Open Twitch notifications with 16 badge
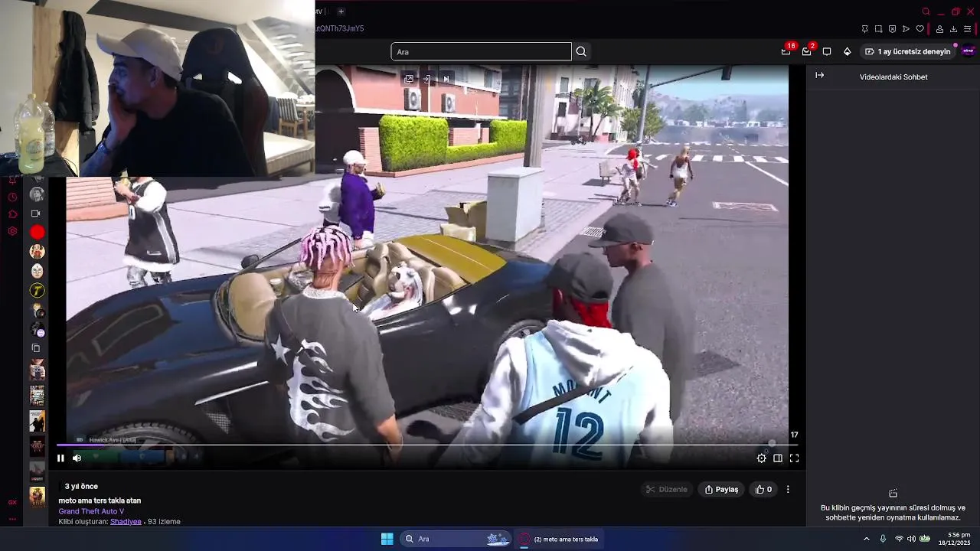 point(786,51)
